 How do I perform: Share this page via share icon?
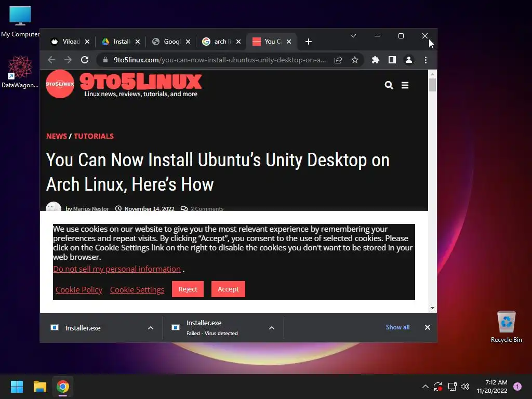coord(338,60)
